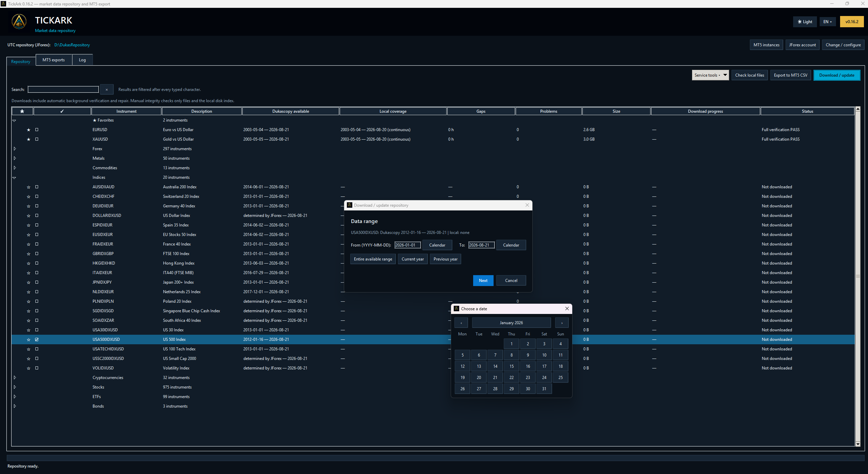Close the Choose a date popup

click(567, 309)
